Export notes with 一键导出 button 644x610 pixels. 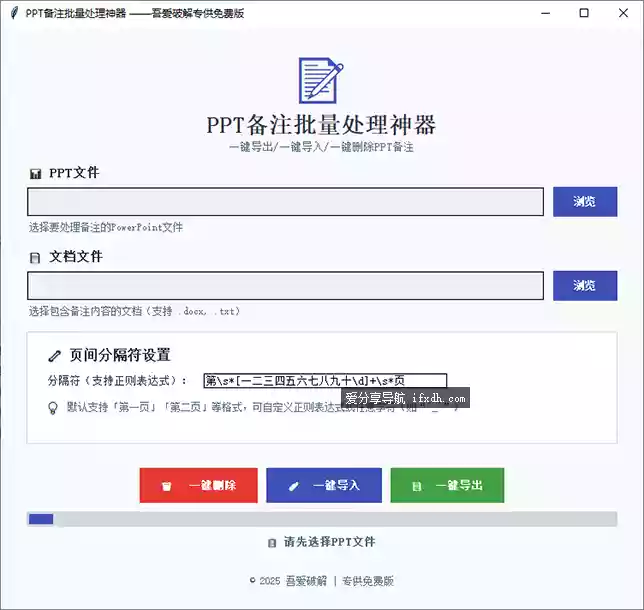pos(447,485)
